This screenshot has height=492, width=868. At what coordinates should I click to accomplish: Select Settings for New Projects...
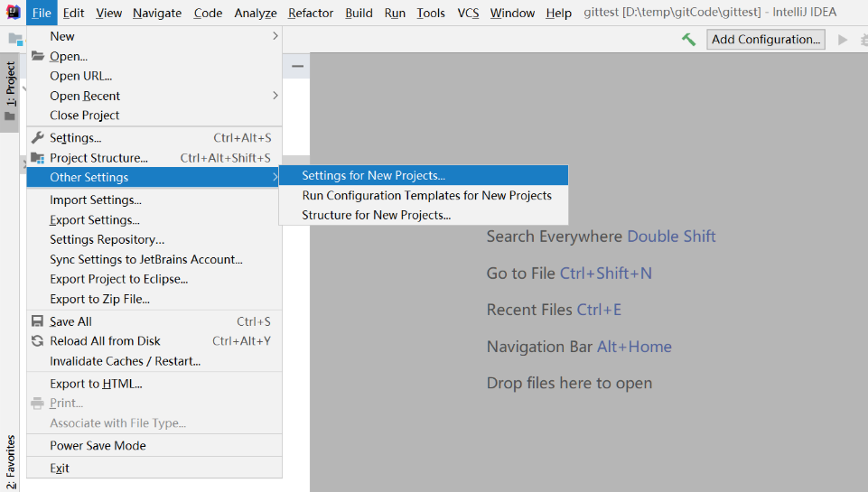tap(424, 175)
